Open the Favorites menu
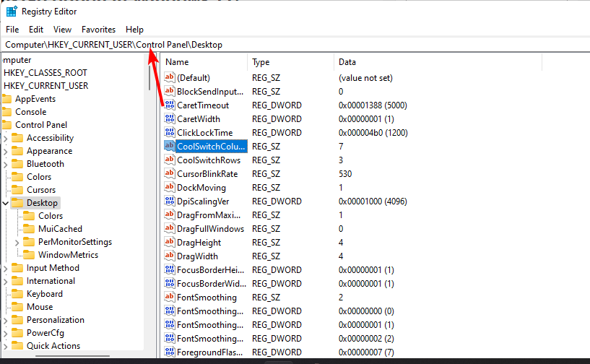 [x=99, y=30]
